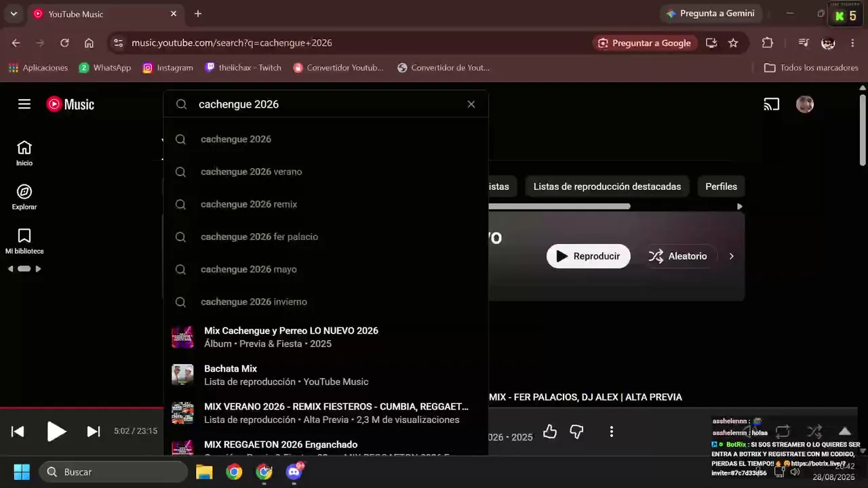Click the play button in the player bar

[x=56, y=432]
